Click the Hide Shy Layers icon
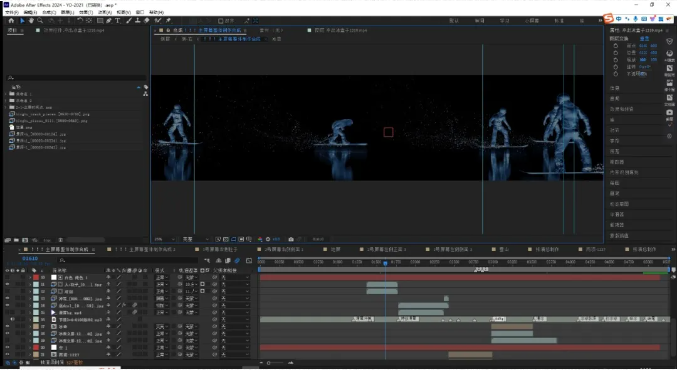Screen dimensions: 677x370 218,260
